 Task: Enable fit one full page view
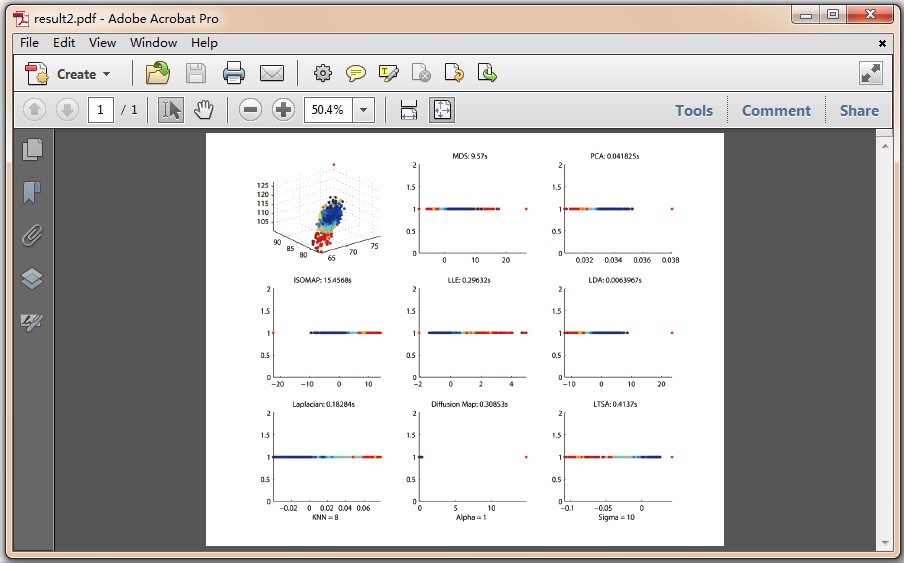click(x=441, y=110)
